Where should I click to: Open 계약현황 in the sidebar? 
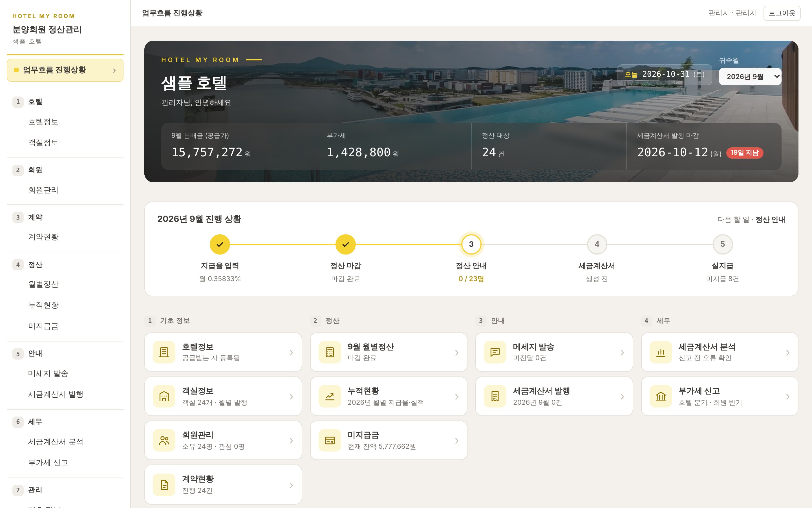(43, 237)
